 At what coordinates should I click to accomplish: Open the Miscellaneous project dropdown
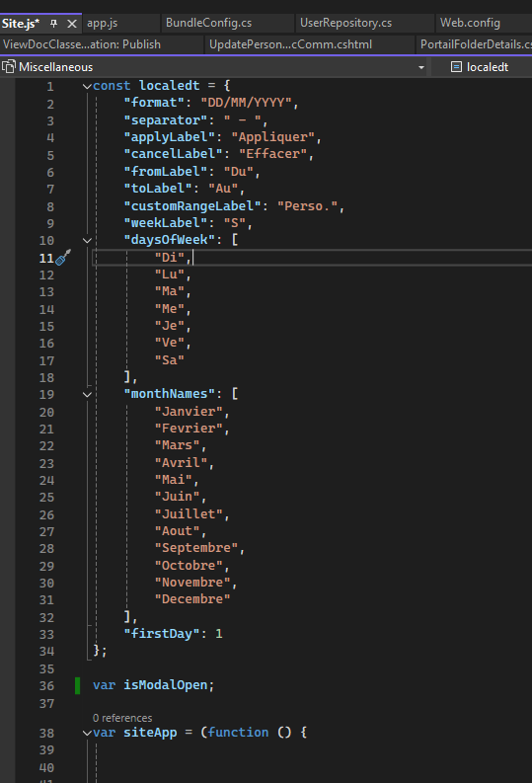[x=421, y=67]
